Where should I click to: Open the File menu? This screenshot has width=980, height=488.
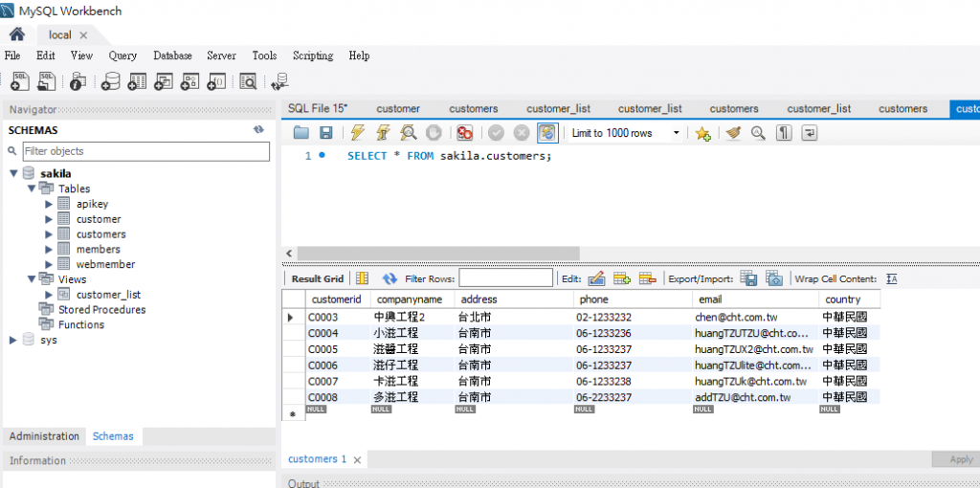pos(12,55)
